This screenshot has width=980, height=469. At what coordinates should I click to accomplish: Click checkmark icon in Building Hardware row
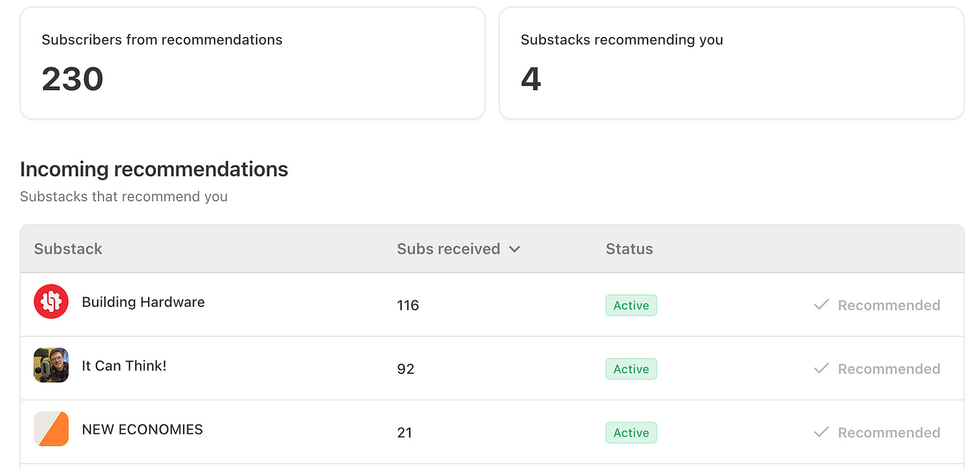821,305
